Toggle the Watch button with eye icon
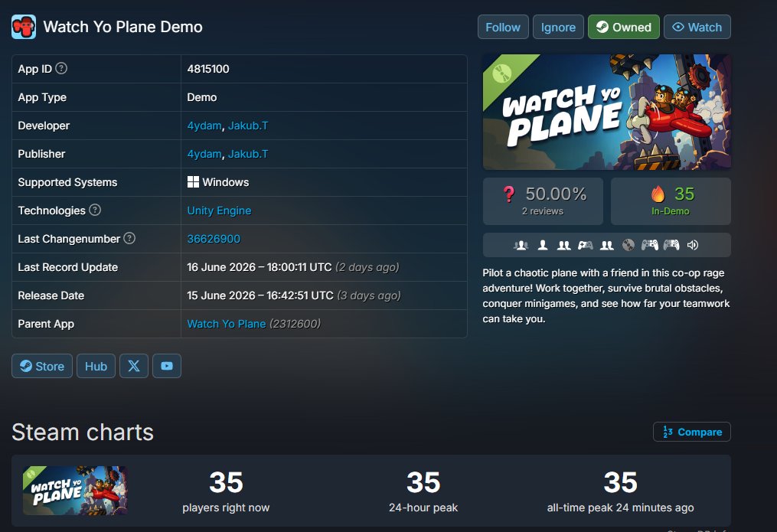This screenshot has width=777, height=532. [x=697, y=28]
